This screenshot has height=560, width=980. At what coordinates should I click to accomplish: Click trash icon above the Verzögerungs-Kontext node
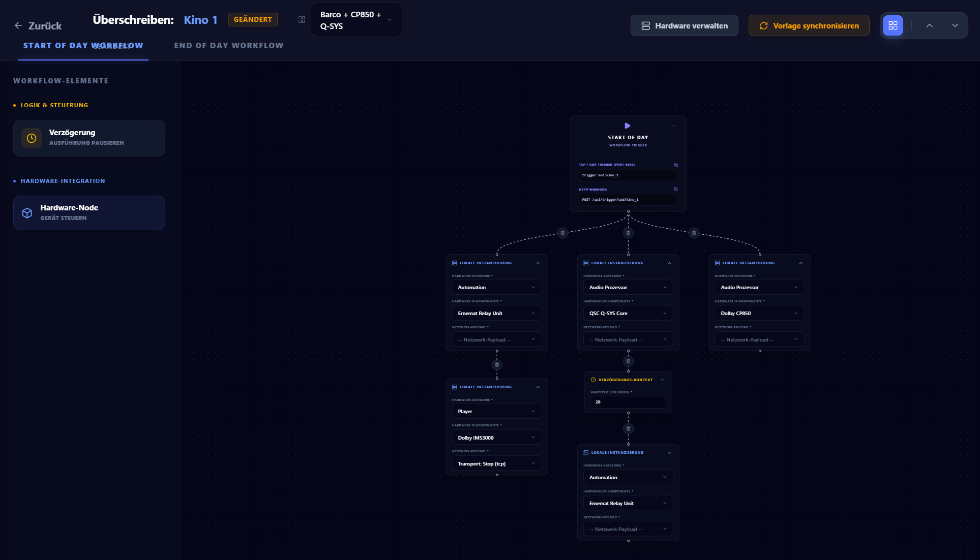[x=628, y=361]
